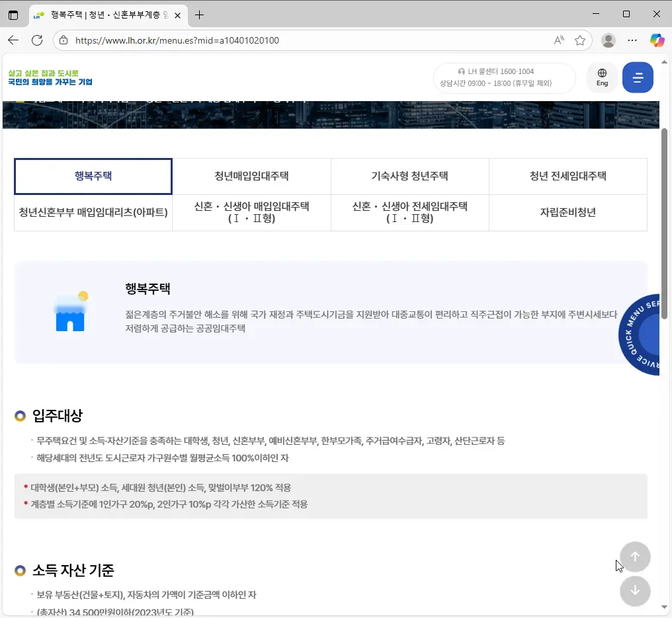This screenshot has height=618, width=672.
Task: Go back to previous page
Action: pos(13,40)
